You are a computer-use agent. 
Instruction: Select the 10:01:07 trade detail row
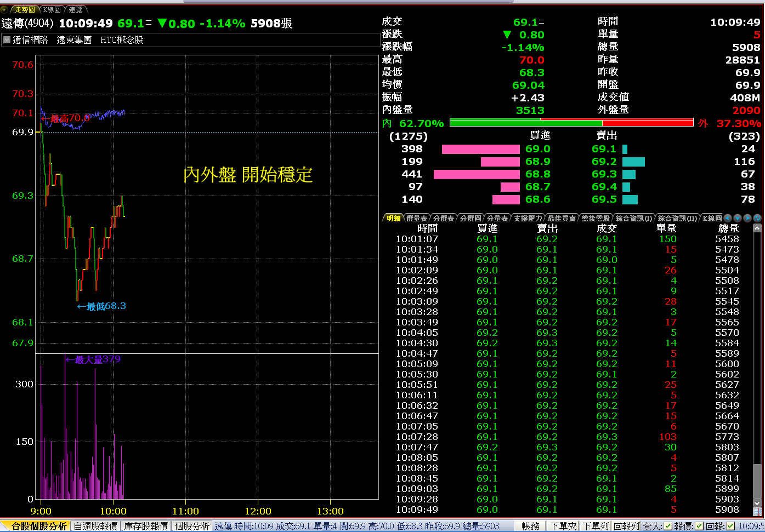coord(568,239)
